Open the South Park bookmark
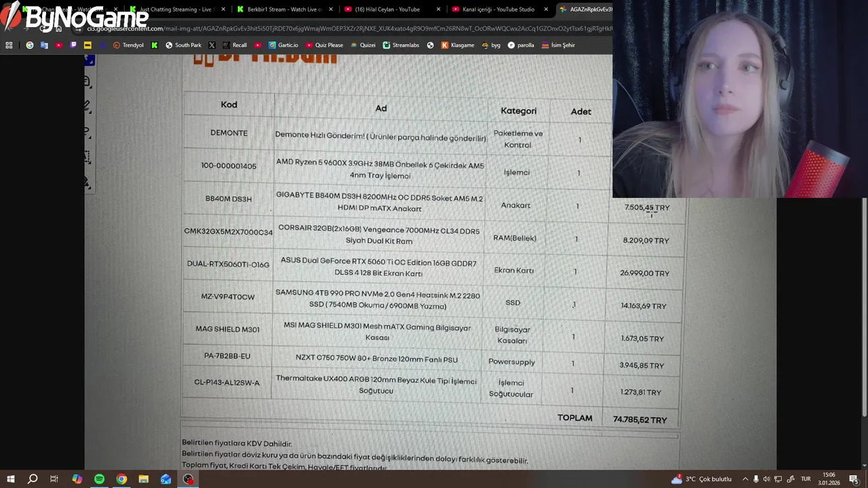Image resolution: width=868 pixels, height=488 pixels. point(183,45)
